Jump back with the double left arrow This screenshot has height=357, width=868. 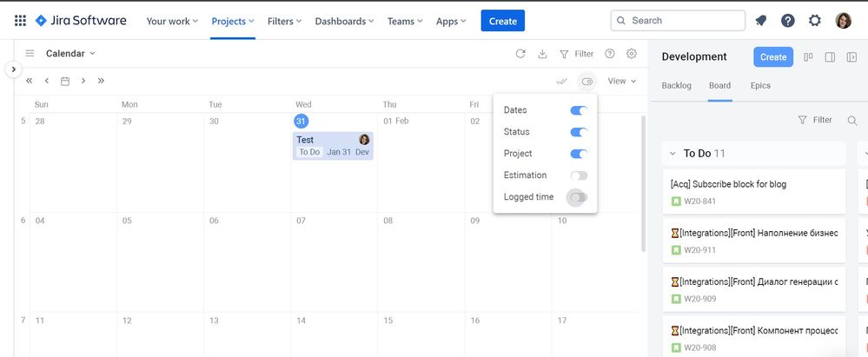point(30,81)
